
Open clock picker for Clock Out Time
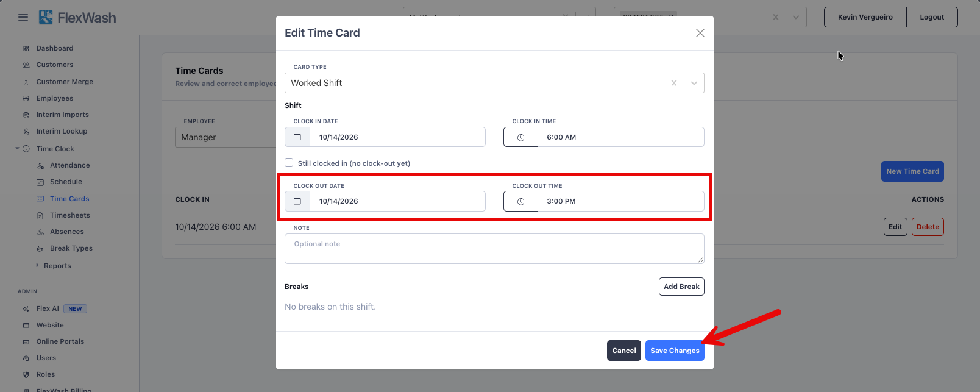(x=520, y=201)
